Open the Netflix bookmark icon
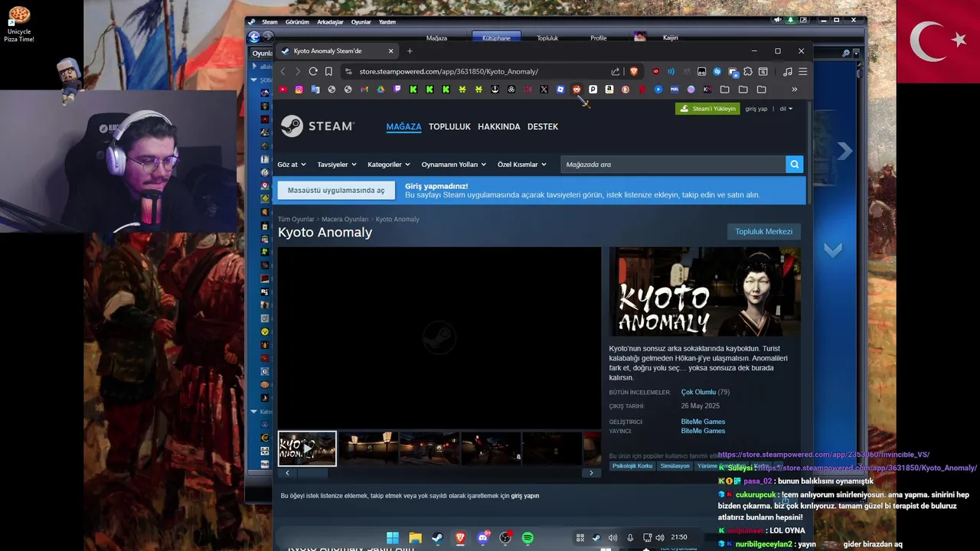This screenshot has height=551, width=980. [x=642, y=90]
